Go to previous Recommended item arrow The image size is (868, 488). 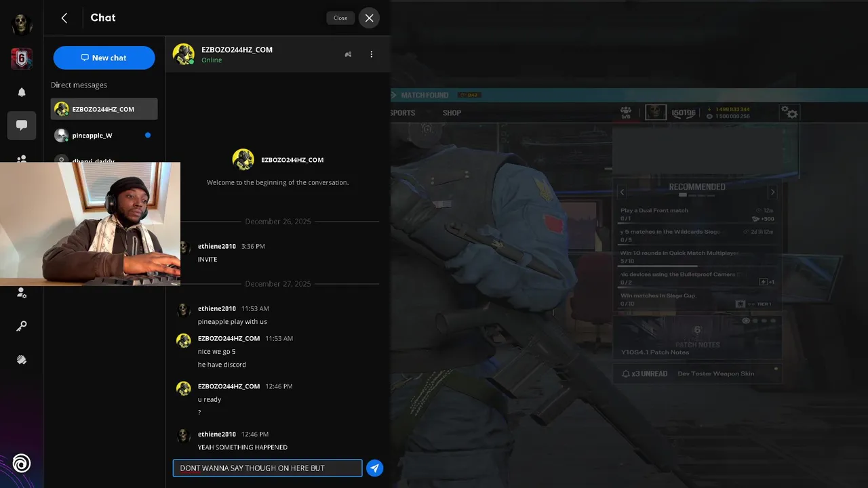(x=622, y=192)
